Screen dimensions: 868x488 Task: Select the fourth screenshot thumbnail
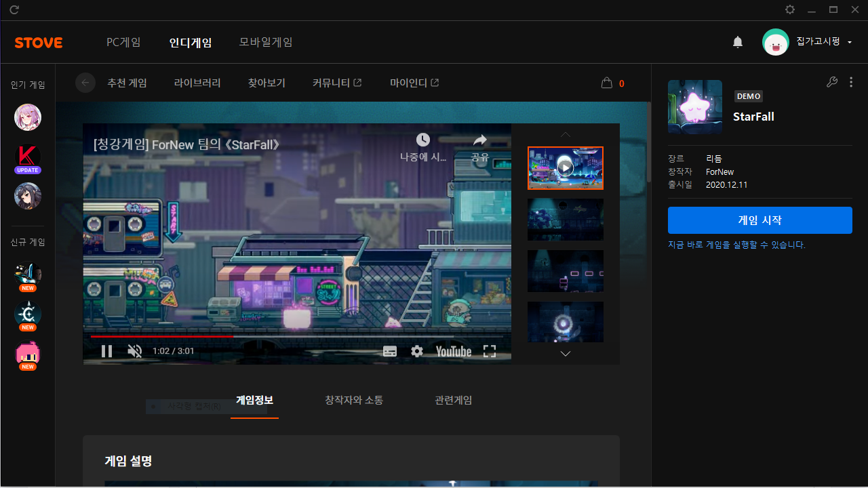tap(566, 322)
